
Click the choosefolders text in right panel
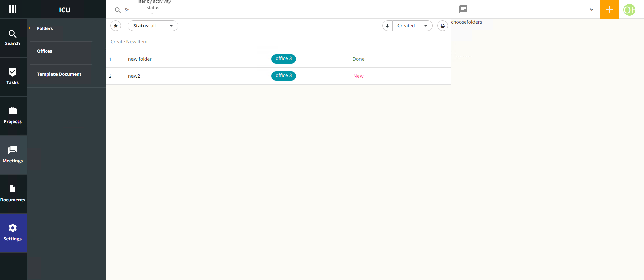click(466, 22)
